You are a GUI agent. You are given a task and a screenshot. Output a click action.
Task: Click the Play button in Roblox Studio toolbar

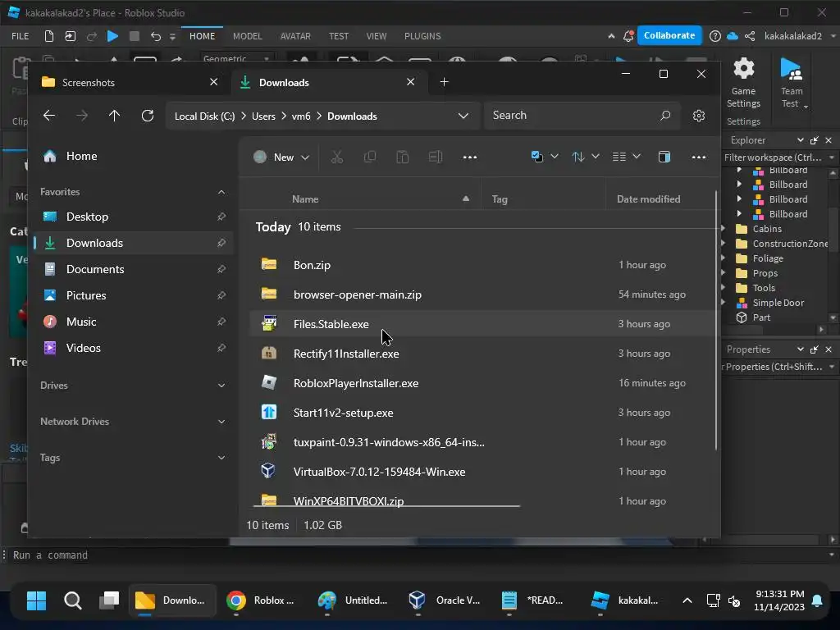point(112,36)
